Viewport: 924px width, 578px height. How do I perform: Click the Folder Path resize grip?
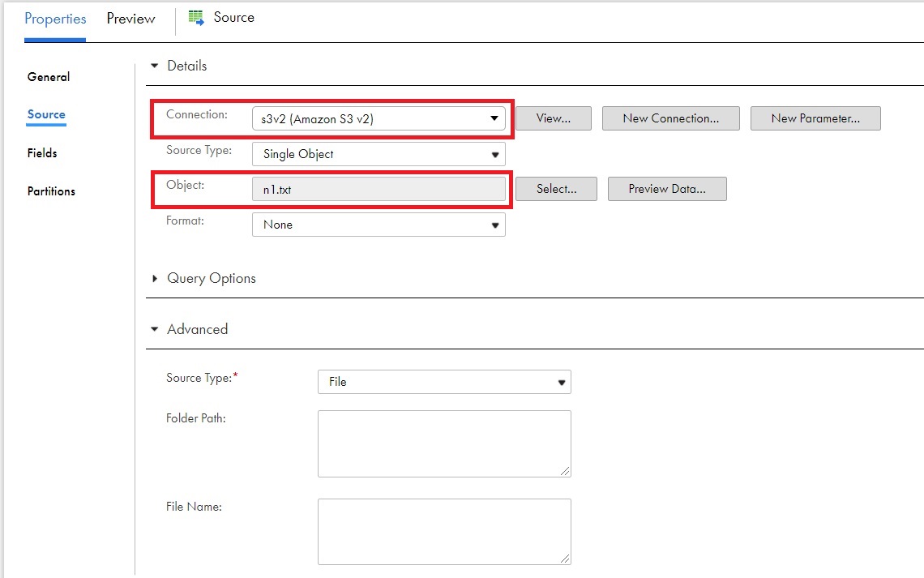[565, 471]
